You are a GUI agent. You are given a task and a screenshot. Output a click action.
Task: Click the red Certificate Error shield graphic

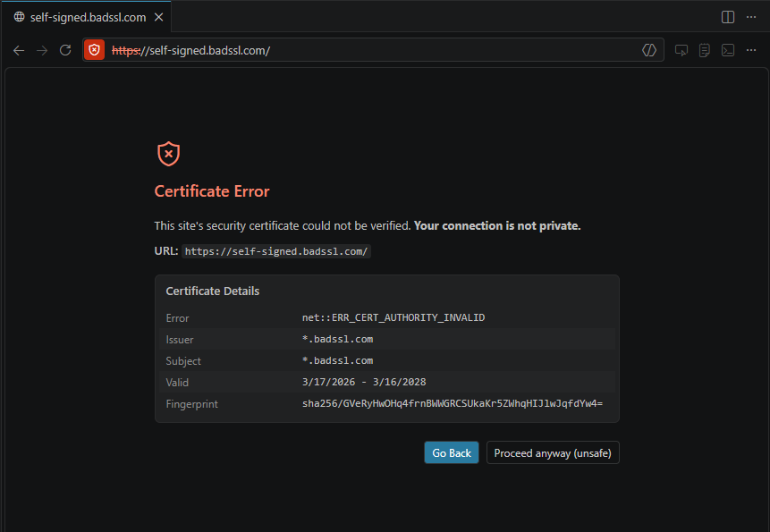coord(168,153)
